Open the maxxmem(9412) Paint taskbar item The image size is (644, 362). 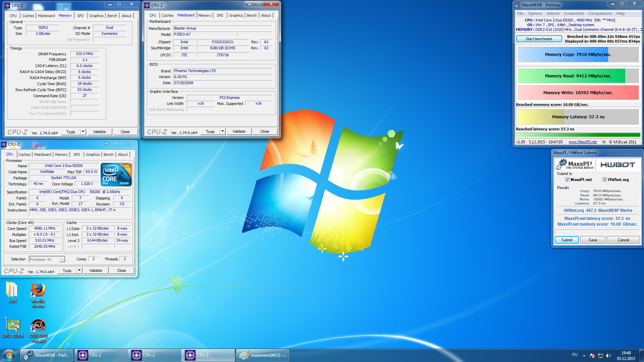(x=263, y=355)
